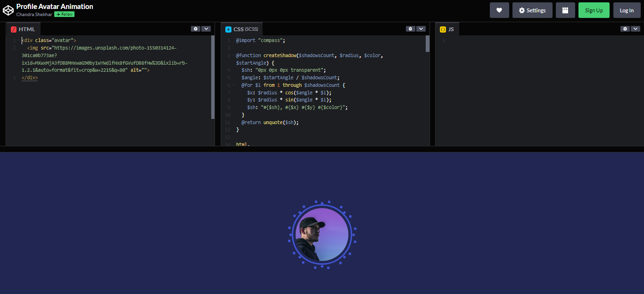
Task: Click the Log In button
Action: coord(627,10)
